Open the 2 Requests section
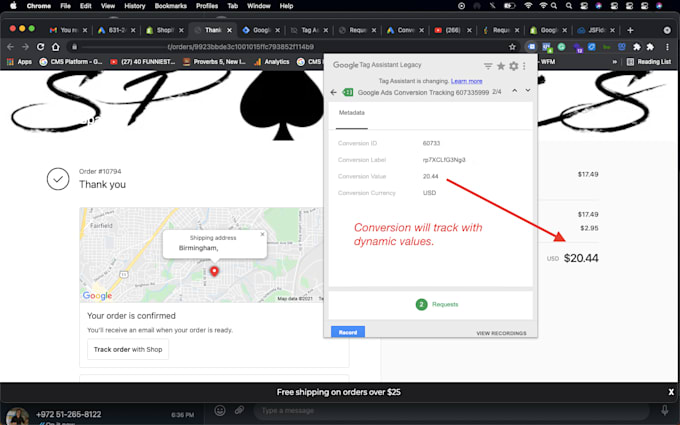This screenshot has width=680, height=425. [437, 304]
